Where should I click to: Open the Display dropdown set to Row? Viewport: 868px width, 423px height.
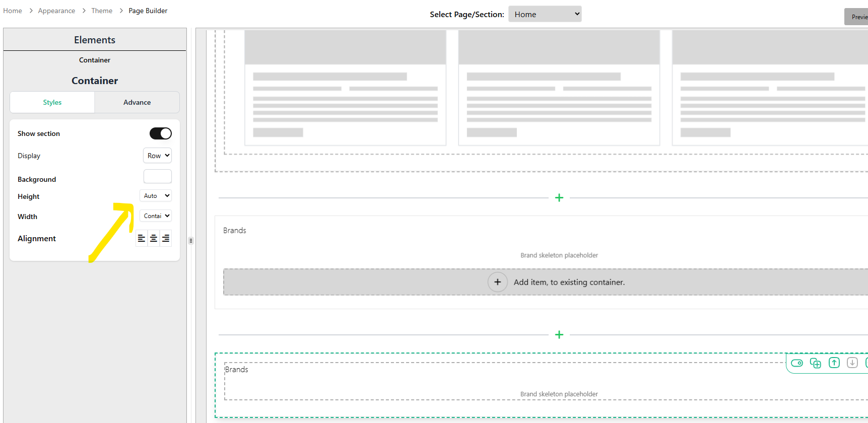pos(158,156)
